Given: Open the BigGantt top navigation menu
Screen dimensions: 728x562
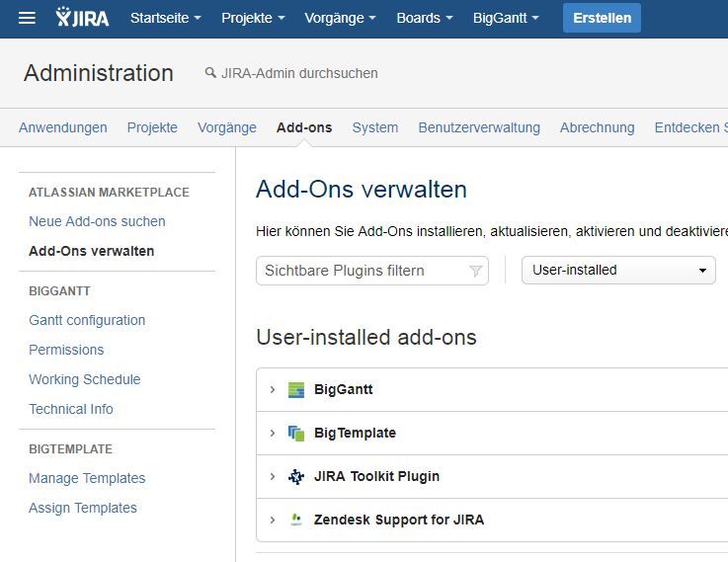Looking at the screenshot, I should [506, 18].
